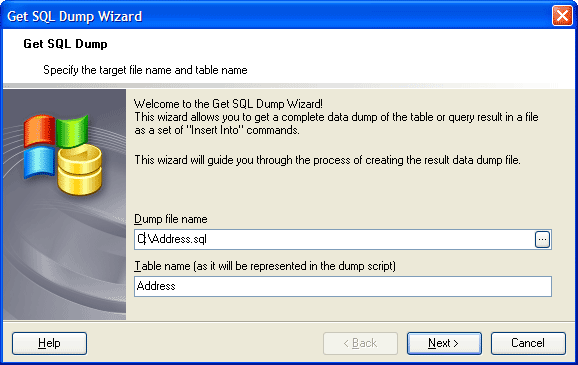Open Help for the wizard
This screenshot has height=365, width=578.
(49, 343)
